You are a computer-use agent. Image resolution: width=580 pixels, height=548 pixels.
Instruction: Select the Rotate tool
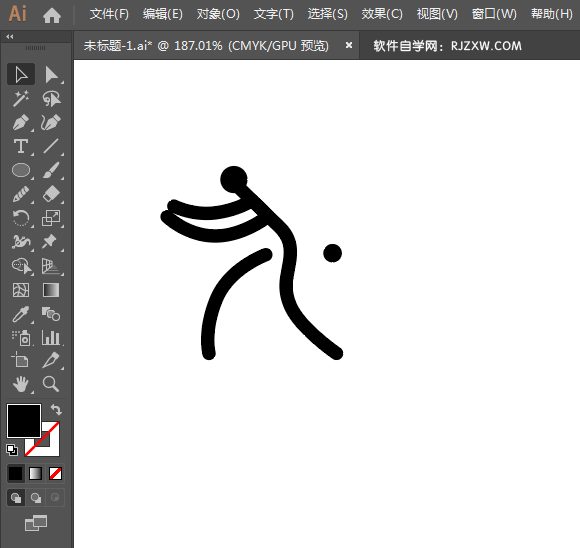[x=21, y=218]
